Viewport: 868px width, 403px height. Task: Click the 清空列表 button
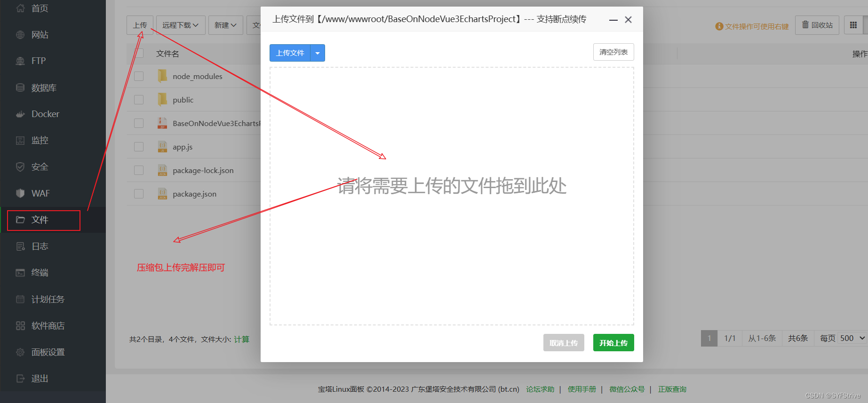613,52
